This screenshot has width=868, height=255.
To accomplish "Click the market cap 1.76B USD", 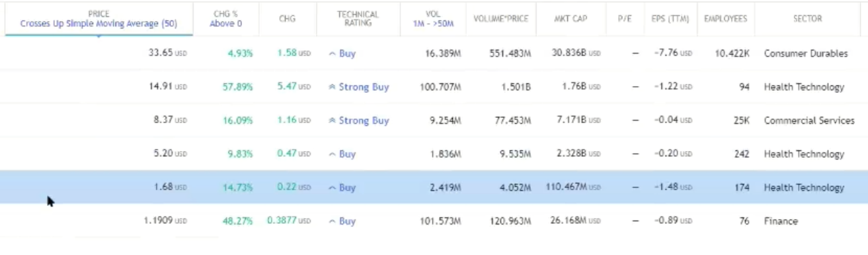I will 582,87.
